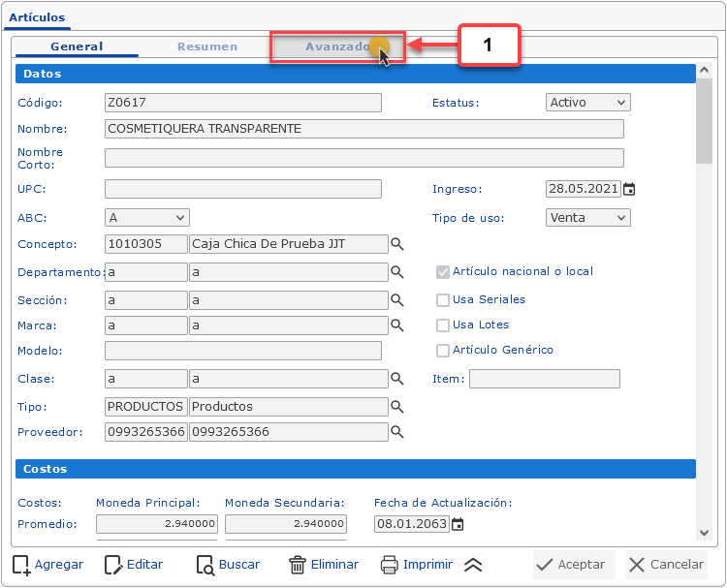This screenshot has width=727, height=588.
Task: Toggle the Artículo Genérico checkbox
Action: point(443,351)
